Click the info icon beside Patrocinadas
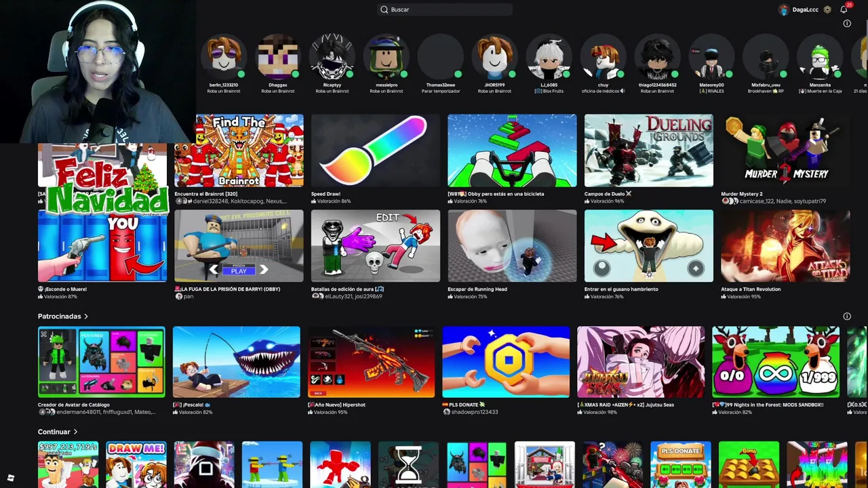The image size is (868, 488). coord(847,317)
